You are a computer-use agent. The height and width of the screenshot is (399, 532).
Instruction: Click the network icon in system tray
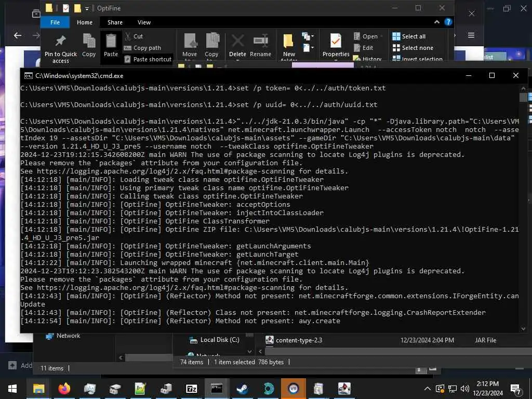point(453,389)
